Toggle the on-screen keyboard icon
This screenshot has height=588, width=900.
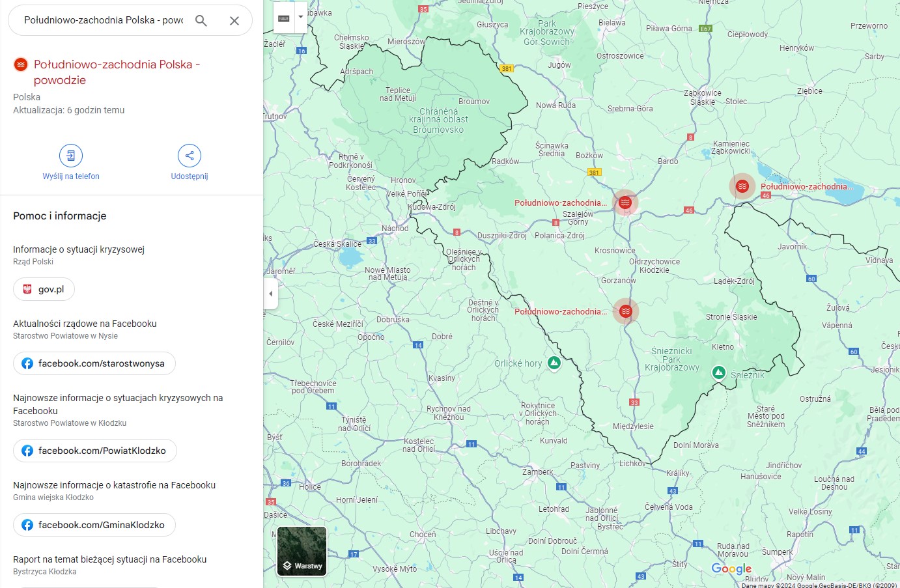click(x=283, y=18)
